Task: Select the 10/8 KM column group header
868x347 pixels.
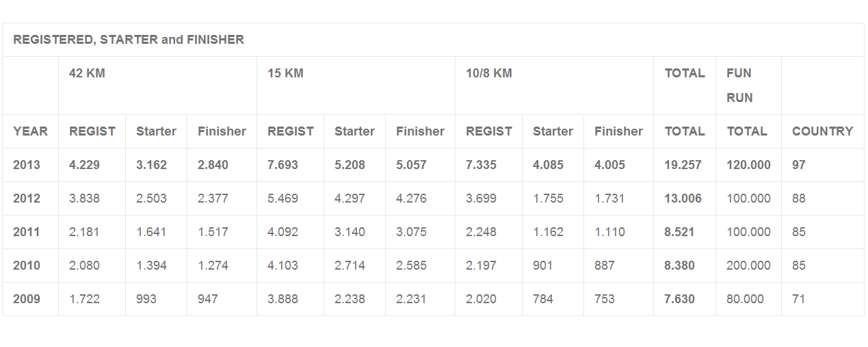Action: (x=489, y=73)
